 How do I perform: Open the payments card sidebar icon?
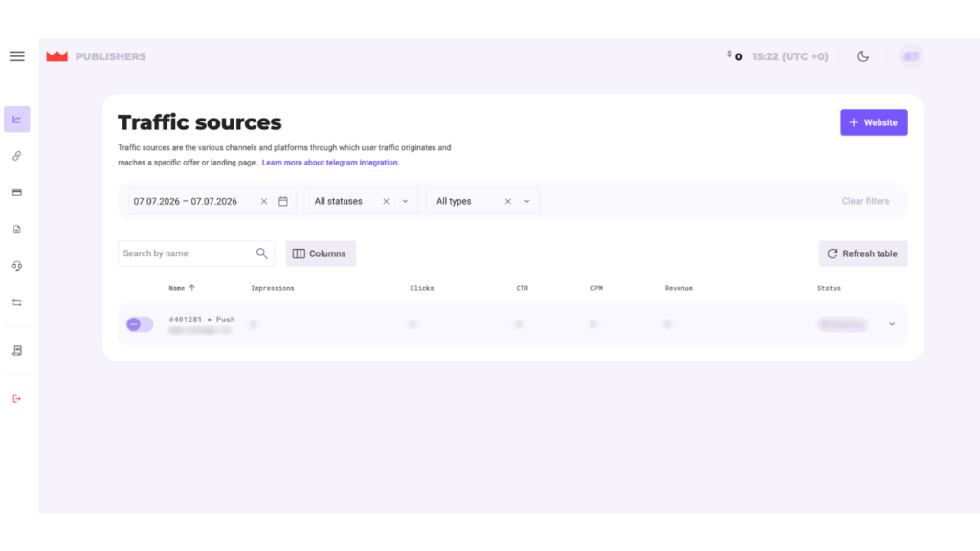(17, 192)
